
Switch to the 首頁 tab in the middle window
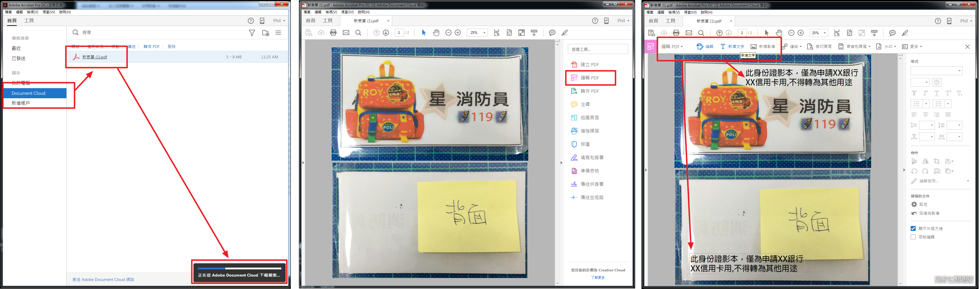(x=310, y=21)
